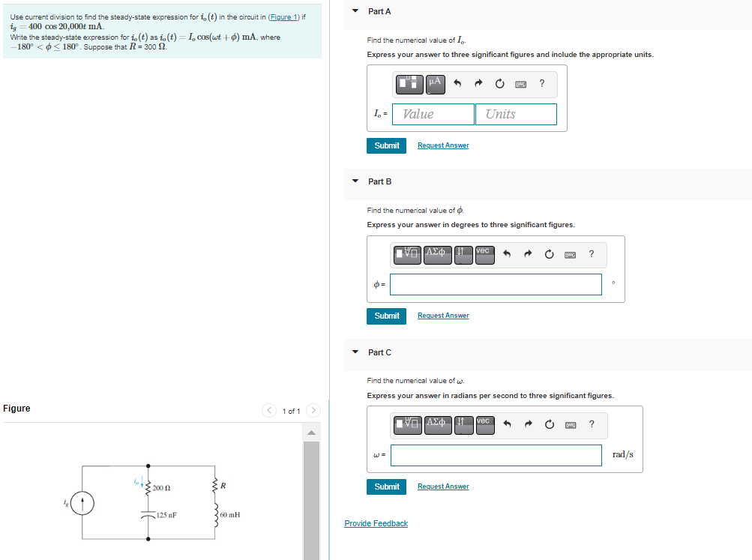Collapse the Part C section
This screenshot has width=752, height=560.
pos(354,352)
